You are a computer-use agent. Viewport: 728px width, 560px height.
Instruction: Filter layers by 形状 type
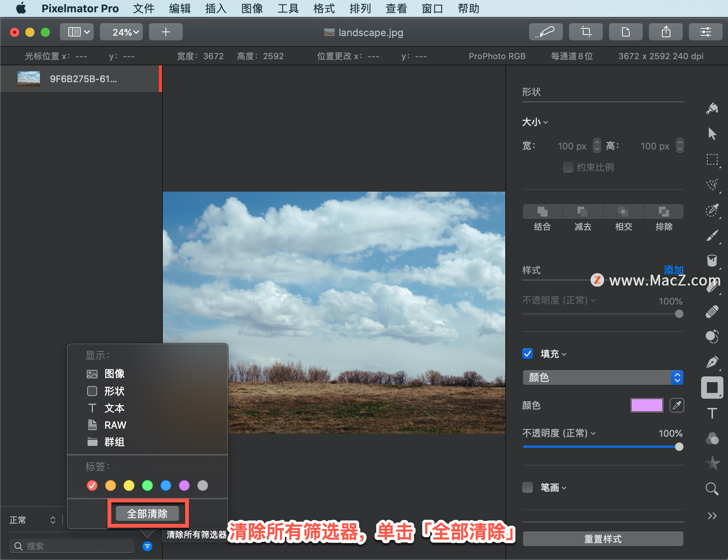(106, 391)
